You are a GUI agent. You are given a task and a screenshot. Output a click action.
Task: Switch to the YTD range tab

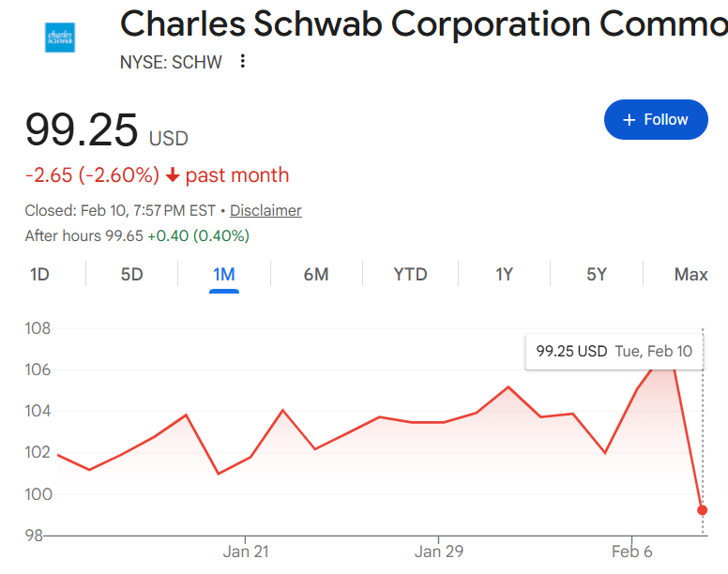click(x=410, y=275)
